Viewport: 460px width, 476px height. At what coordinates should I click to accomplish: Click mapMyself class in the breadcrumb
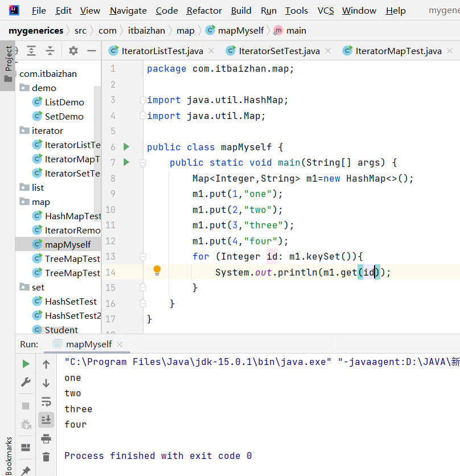[x=235, y=31]
